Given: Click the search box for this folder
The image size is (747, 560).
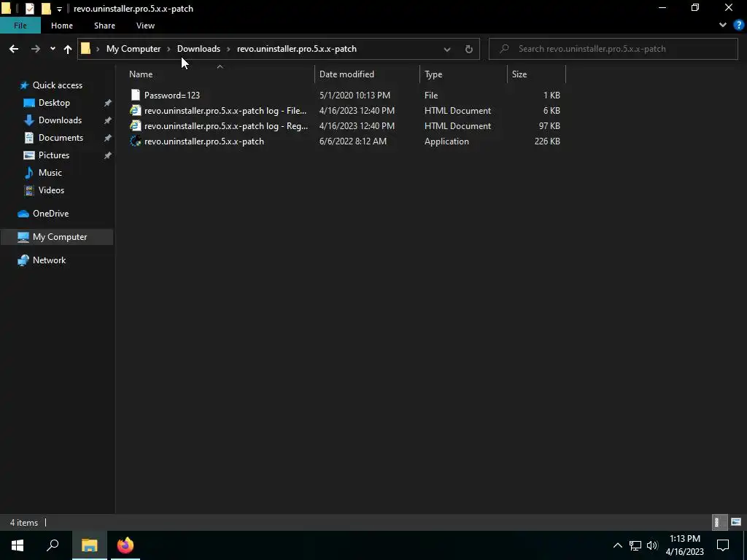Looking at the screenshot, I should (x=613, y=49).
